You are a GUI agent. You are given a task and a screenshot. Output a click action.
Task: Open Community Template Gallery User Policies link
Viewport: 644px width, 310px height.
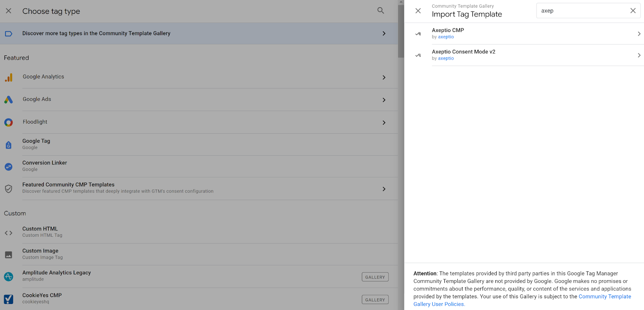point(522,300)
